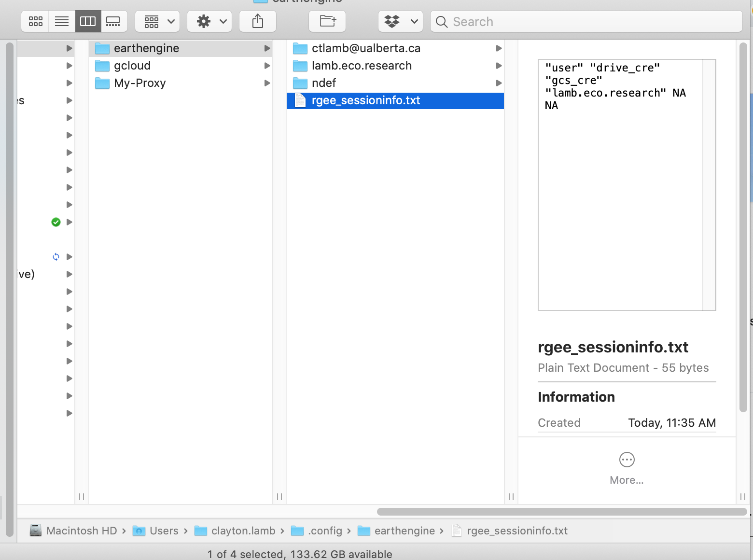Viewport: 753px width, 560px height.
Task: Open the Share menu
Action: pos(257,21)
